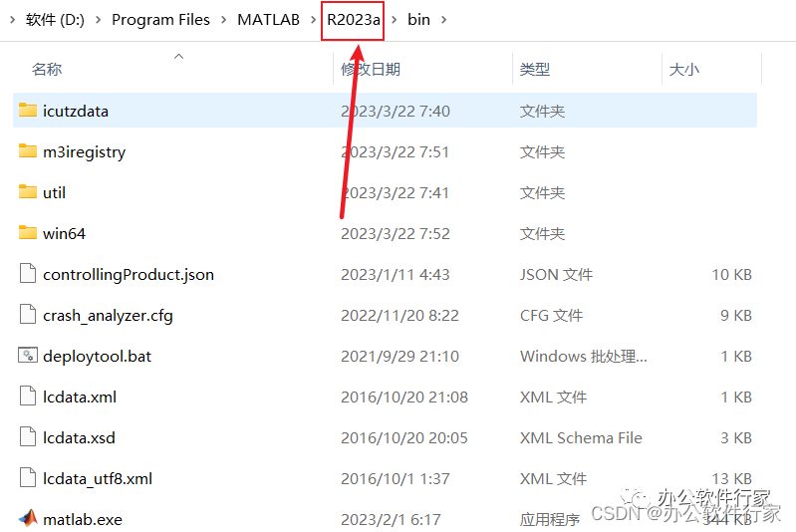The width and height of the screenshot is (796, 532).
Task: Click the date 2023/3/22 7:52
Action: (396, 233)
